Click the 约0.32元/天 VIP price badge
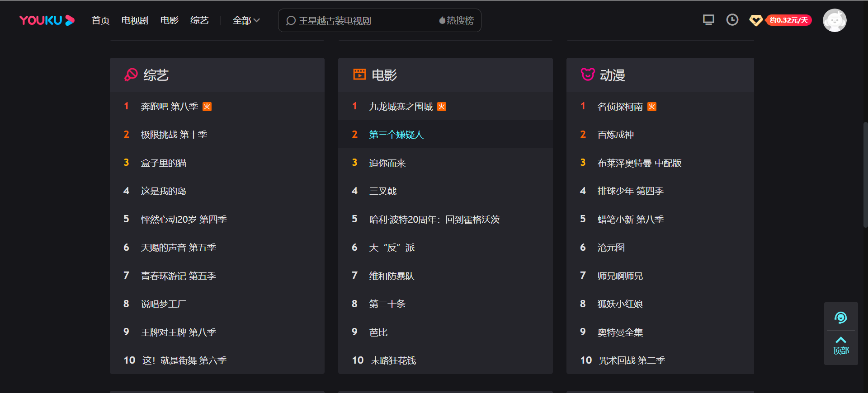Screen dimensions: 868x393 pos(788,20)
